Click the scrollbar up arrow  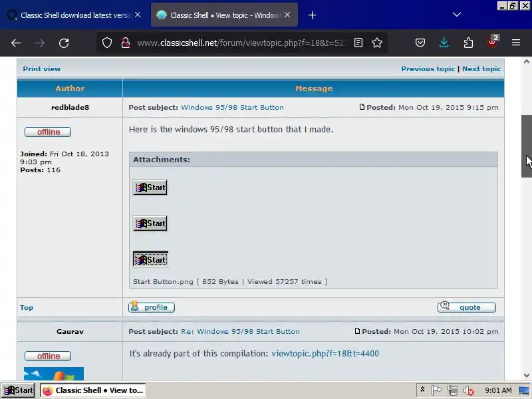tap(527, 62)
